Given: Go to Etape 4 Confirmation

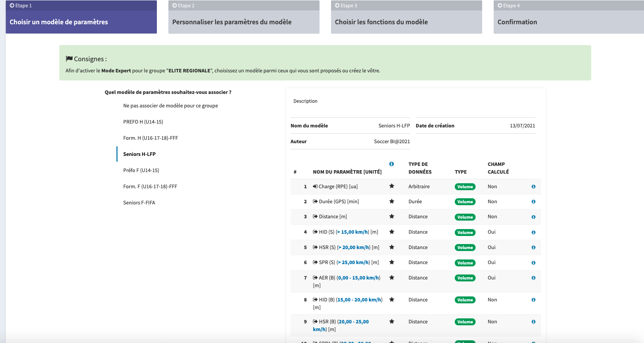Looking at the screenshot, I should [x=569, y=17].
